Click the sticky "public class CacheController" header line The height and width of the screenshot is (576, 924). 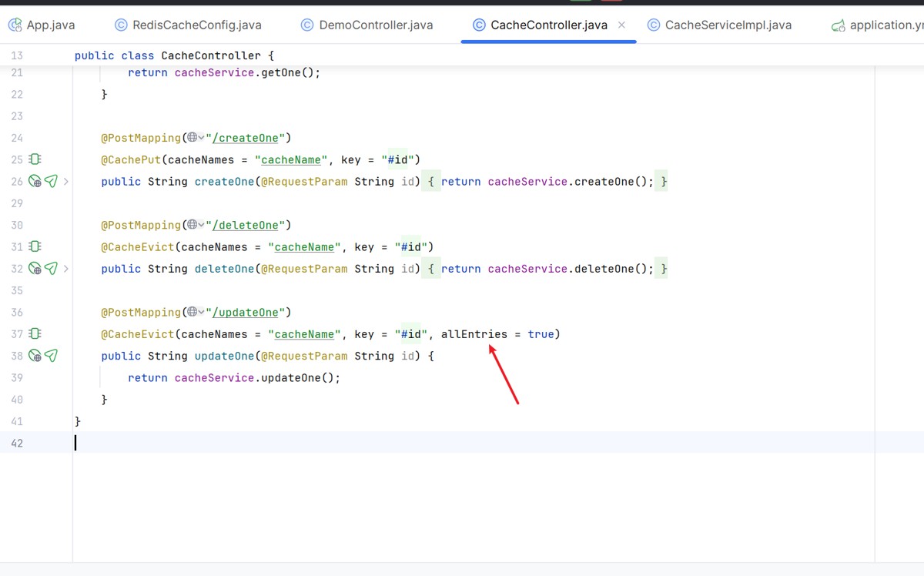click(x=174, y=55)
